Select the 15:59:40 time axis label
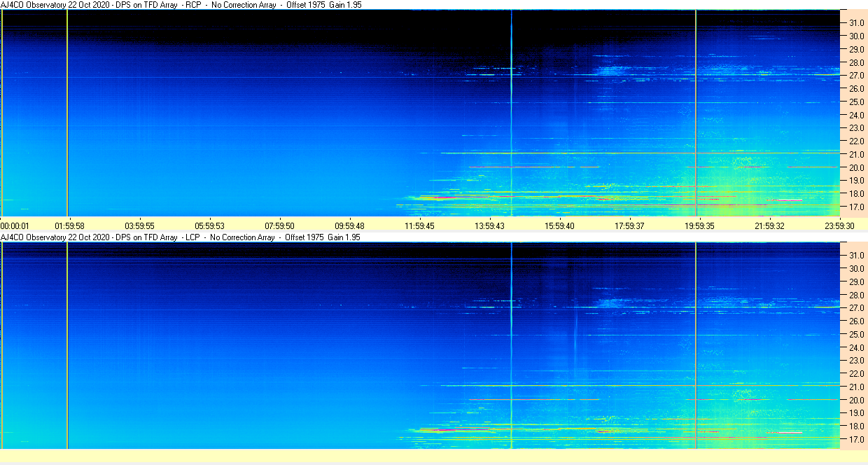This screenshot has height=465, width=868. point(560,225)
